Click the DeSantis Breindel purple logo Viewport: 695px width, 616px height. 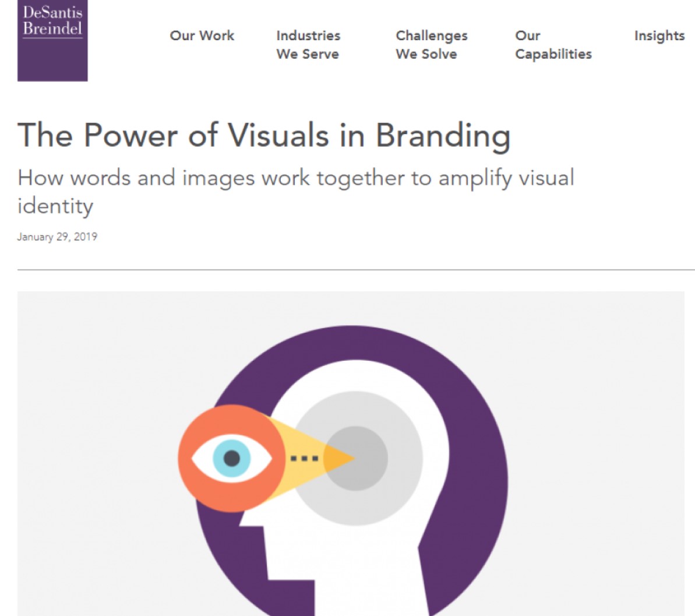tap(52, 40)
